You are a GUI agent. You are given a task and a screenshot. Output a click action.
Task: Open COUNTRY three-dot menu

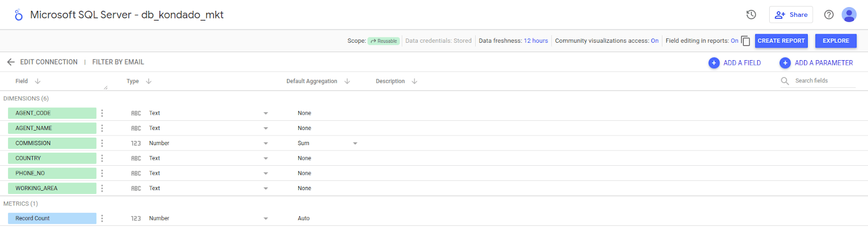pyautogui.click(x=102, y=158)
